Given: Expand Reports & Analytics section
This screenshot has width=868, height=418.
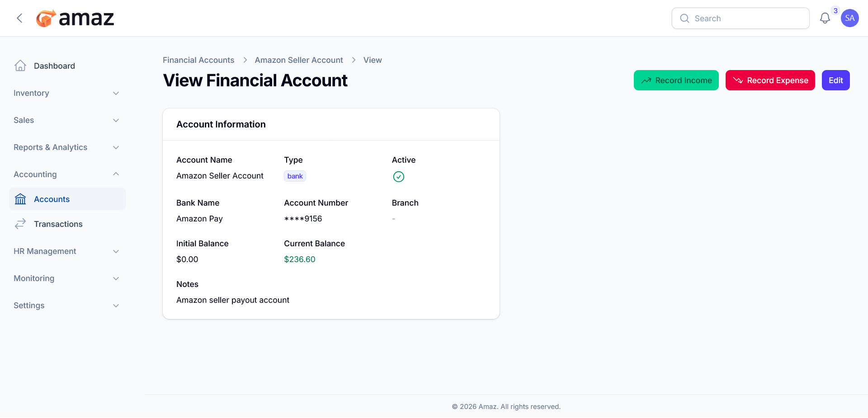Looking at the screenshot, I should (x=67, y=147).
